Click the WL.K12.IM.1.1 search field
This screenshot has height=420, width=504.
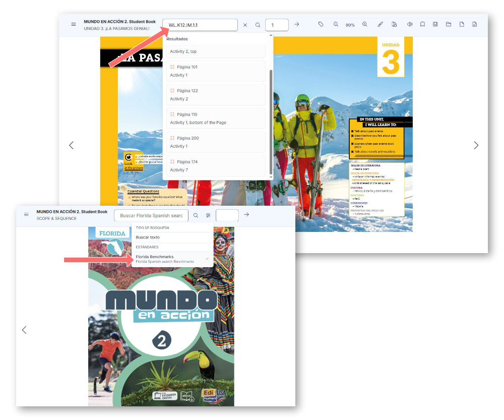click(200, 25)
